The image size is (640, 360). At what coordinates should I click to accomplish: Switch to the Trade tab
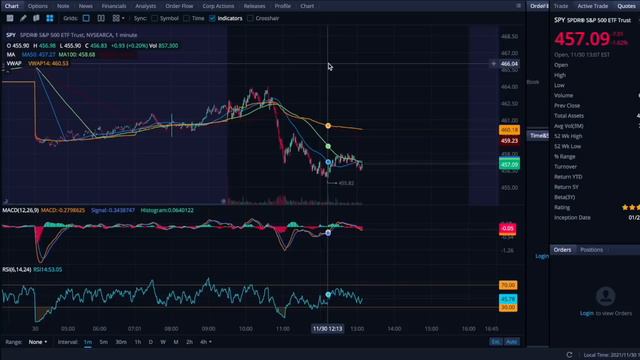click(x=561, y=6)
